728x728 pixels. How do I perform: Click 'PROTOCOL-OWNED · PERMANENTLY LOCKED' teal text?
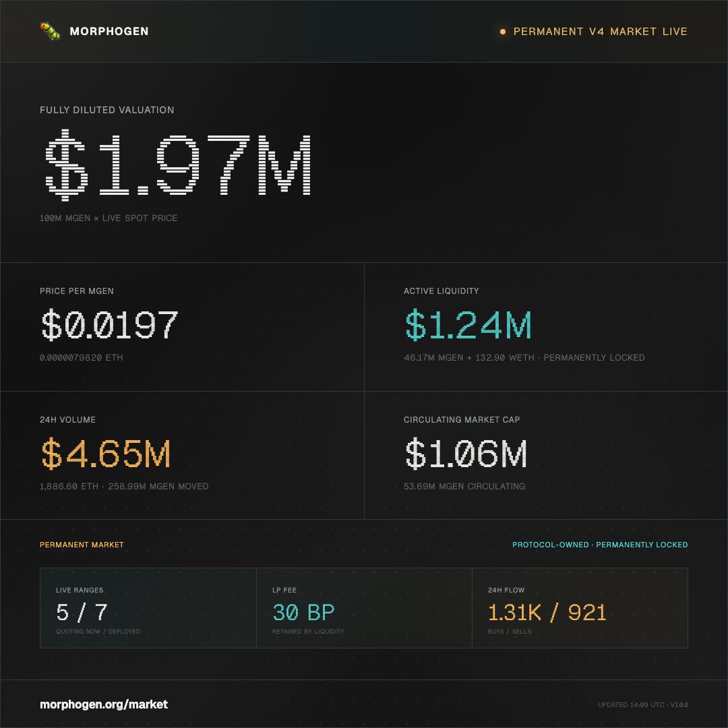(600, 545)
